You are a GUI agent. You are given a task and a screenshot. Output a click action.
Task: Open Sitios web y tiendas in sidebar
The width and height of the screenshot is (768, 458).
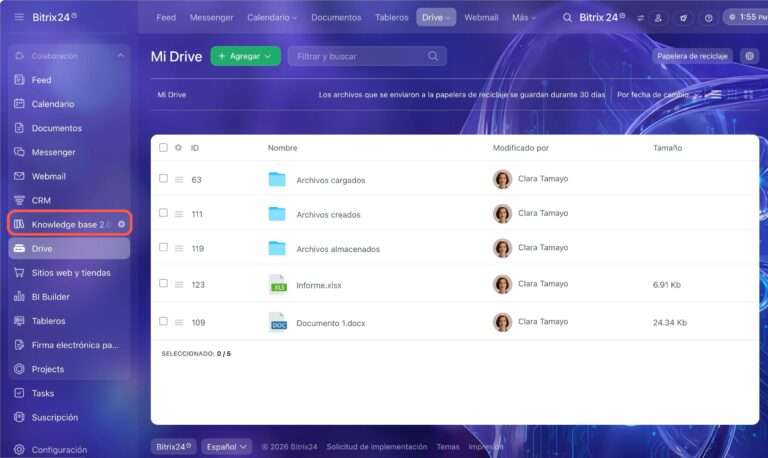coord(69,273)
